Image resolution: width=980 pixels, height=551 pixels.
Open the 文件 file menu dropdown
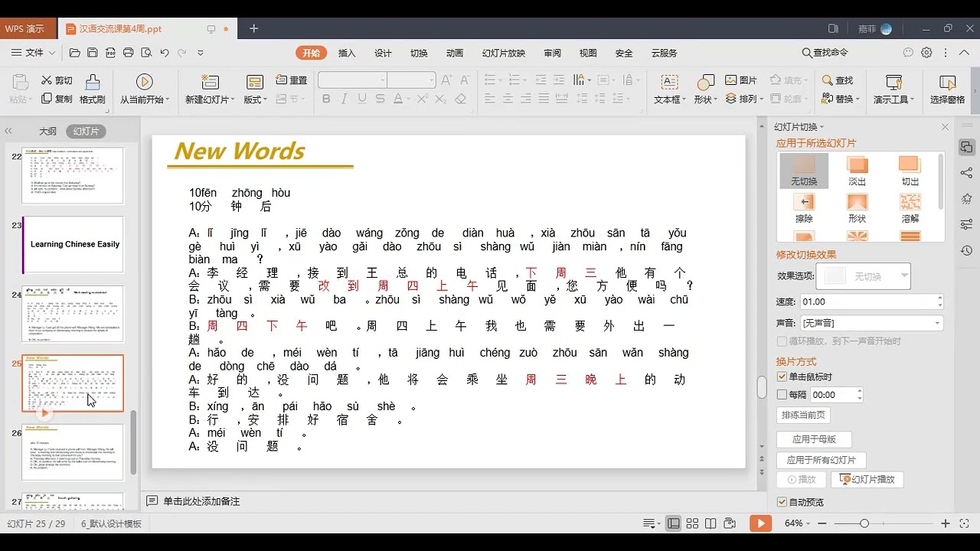point(34,53)
